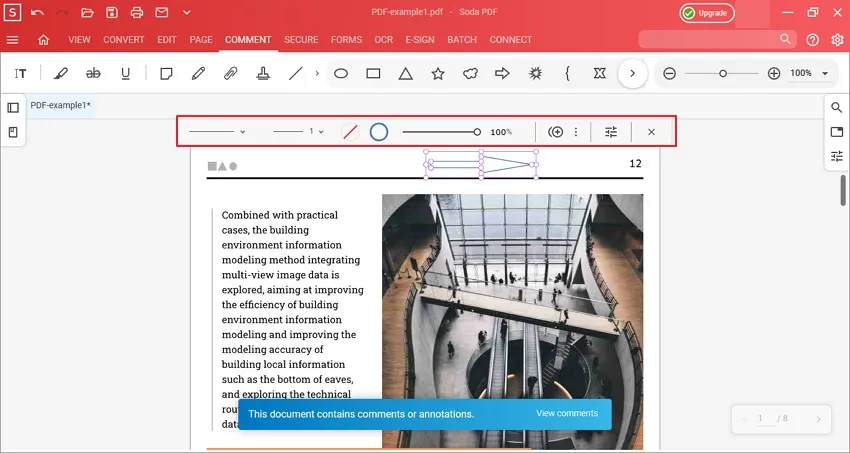The width and height of the screenshot is (850, 453).
Task: Open the CONVERT tab
Action: point(124,40)
